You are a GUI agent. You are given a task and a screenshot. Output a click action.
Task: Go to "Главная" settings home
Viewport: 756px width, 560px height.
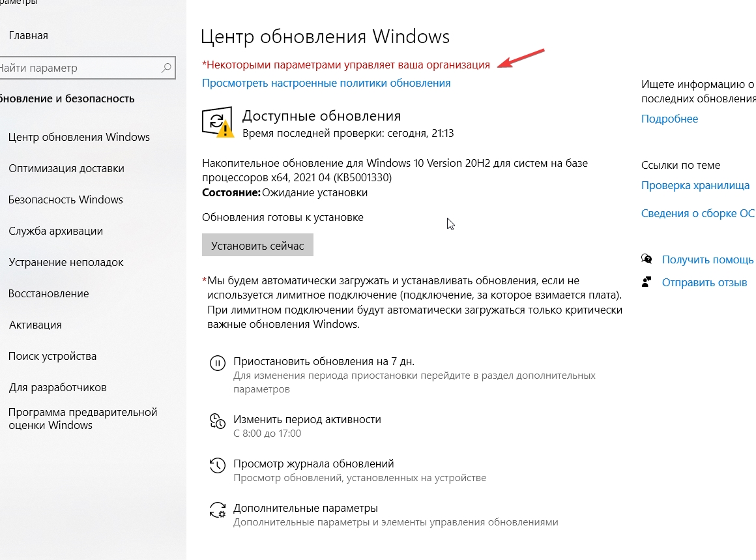(28, 36)
